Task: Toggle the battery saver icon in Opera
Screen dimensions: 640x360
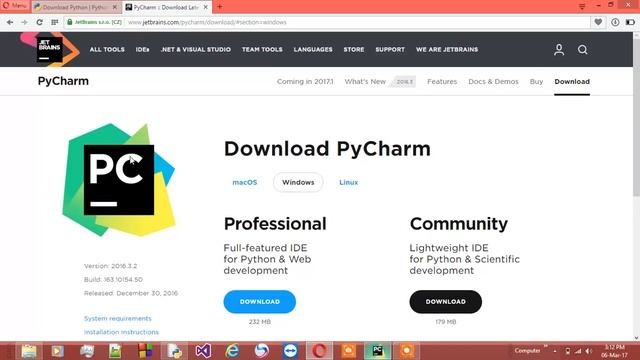Action: [630, 22]
